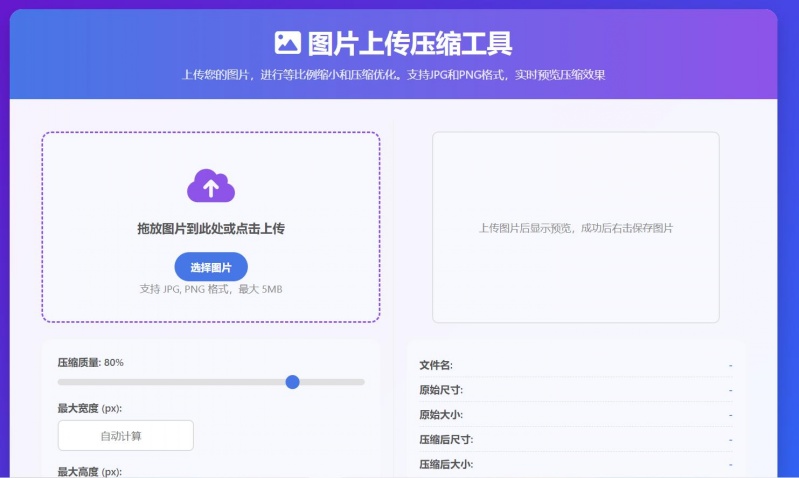The width and height of the screenshot is (799, 478).
Task: Click the compression quality slider handle
Action: click(x=292, y=381)
